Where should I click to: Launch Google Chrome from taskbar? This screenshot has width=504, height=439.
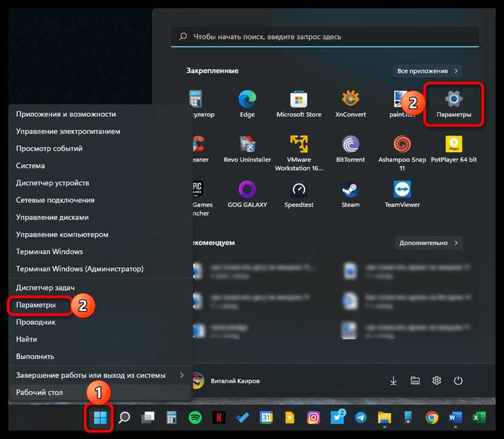coord(431,417)
